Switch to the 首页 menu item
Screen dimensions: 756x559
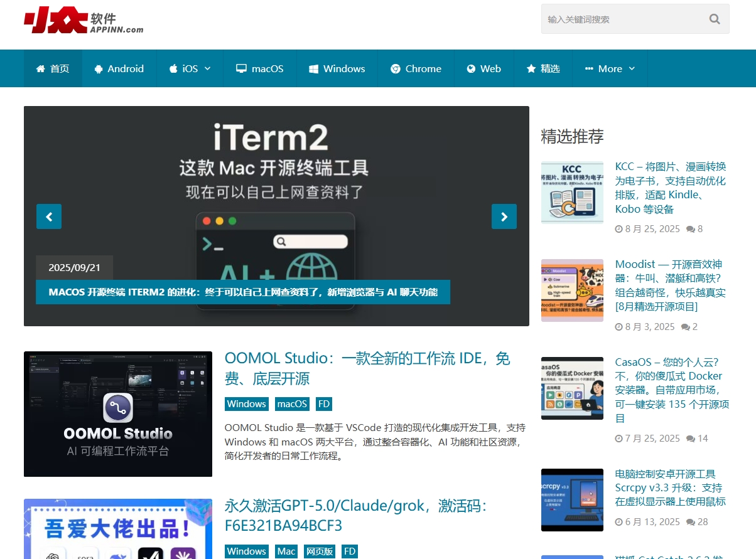point(53,69)
